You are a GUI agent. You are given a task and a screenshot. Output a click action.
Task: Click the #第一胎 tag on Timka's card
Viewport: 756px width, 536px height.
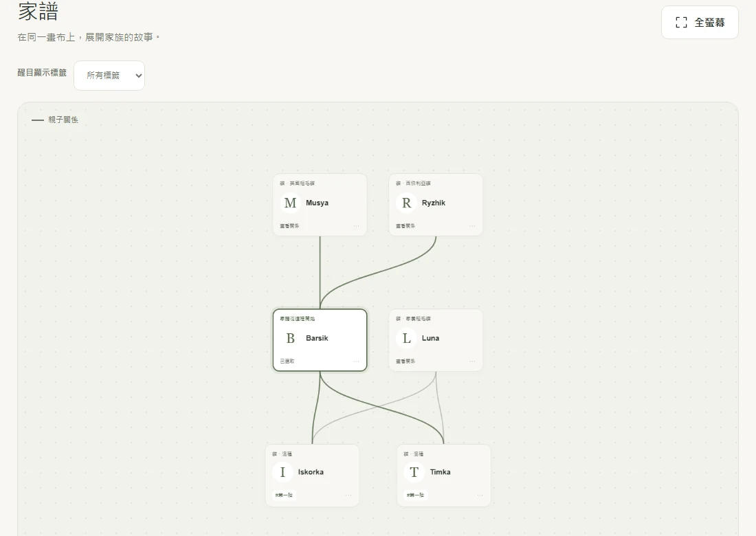416,495
